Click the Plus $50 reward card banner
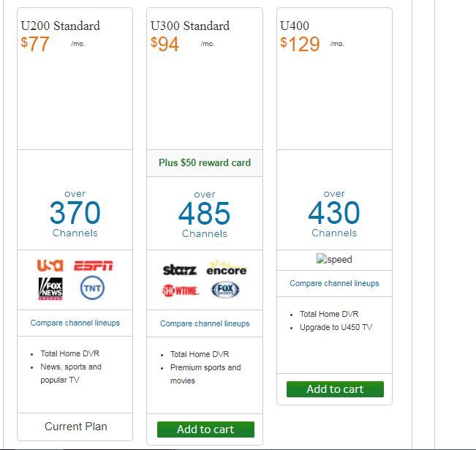The width and height of the screenshot is (476, 450). click(205, 162)
